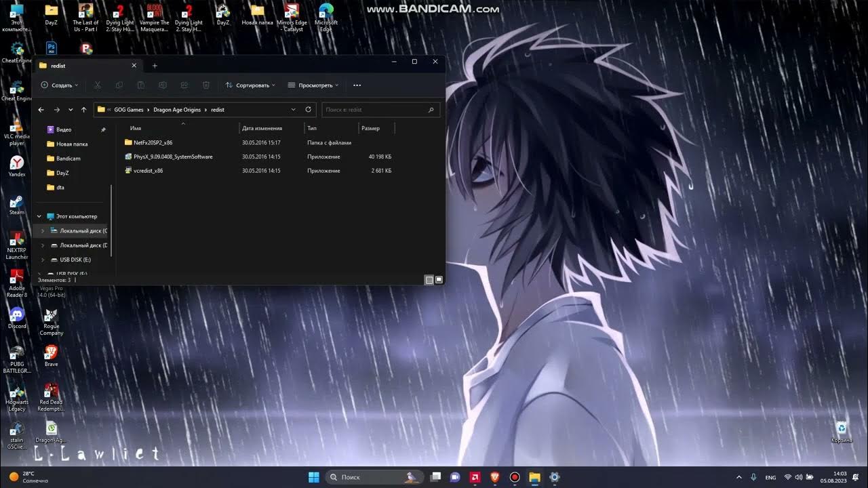Click GOG Games in the breadcrumb path
868x488 pixels.
(129, 109)
